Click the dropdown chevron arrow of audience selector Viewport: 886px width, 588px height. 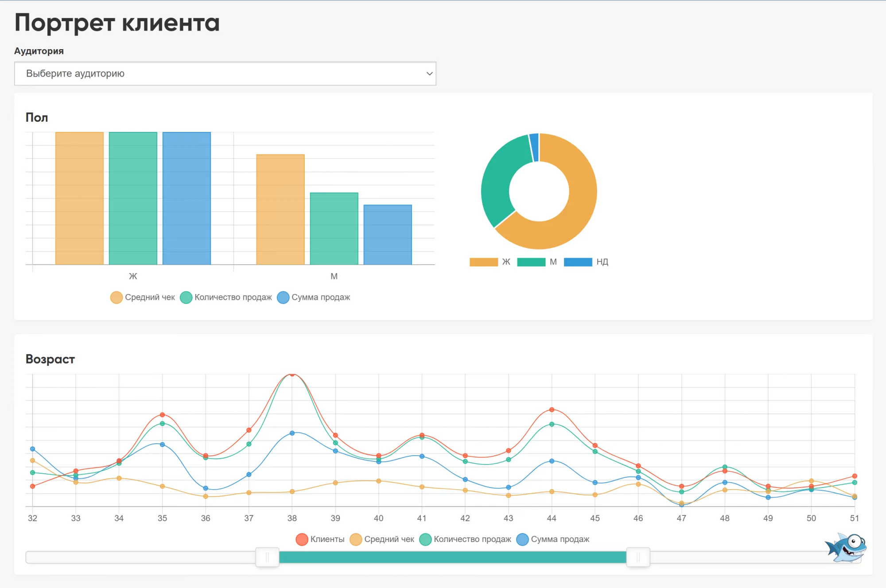[429, 73]
